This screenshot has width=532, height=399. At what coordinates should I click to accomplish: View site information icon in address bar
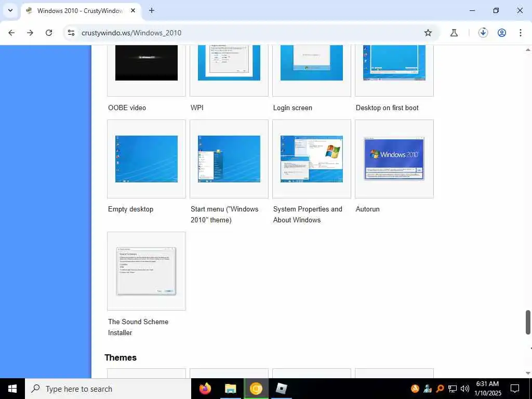pyautogui.click(x=71, y=33)
